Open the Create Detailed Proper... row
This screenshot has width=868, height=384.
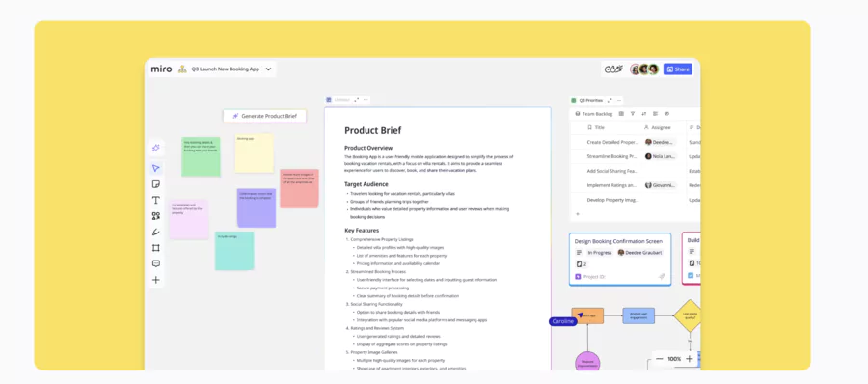click(x=612, y=142)
